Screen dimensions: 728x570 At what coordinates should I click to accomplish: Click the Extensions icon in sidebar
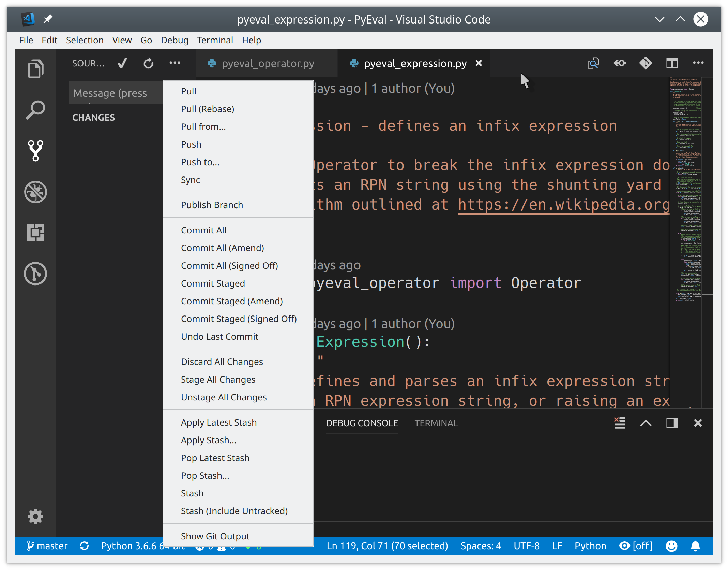[36, 232]
